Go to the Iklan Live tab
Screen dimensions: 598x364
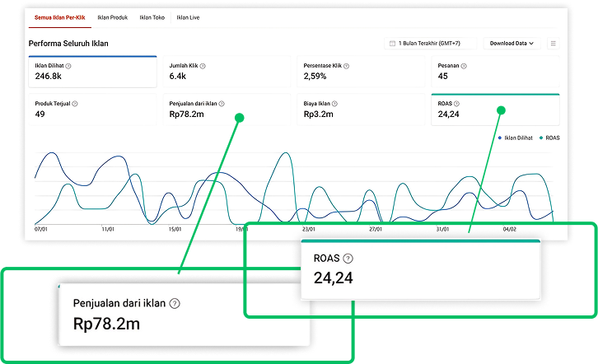click(189, 16)
